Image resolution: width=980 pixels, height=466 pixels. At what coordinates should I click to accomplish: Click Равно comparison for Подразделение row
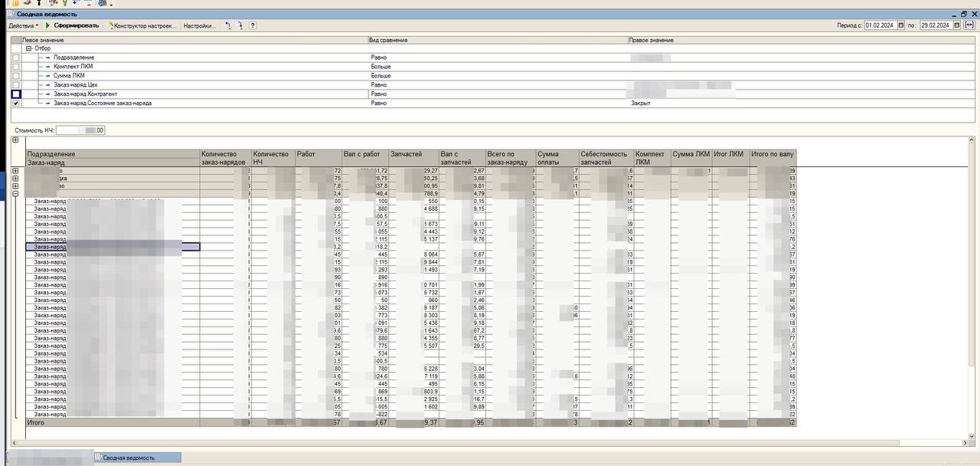(x=379, y=57)
